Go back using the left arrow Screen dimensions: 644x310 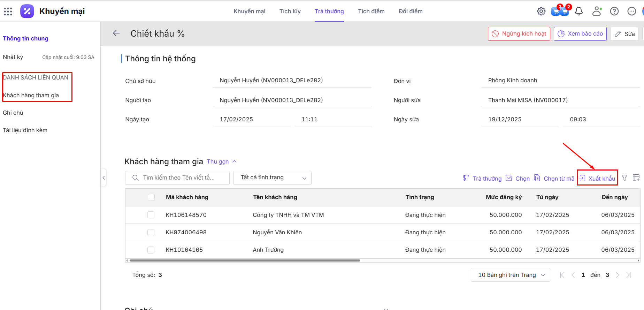116,33
